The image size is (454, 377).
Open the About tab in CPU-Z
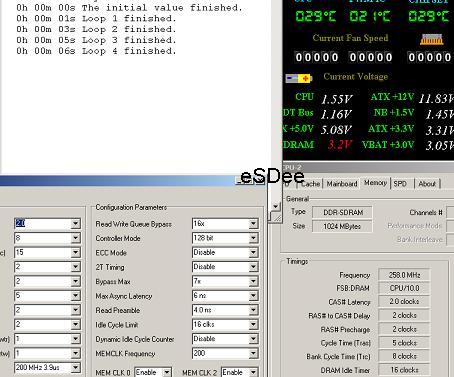pos(427,184)
